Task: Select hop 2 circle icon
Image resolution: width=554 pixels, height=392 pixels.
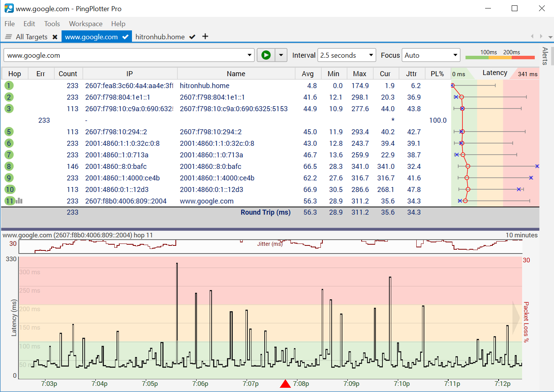Action: [x=9, y=97]
